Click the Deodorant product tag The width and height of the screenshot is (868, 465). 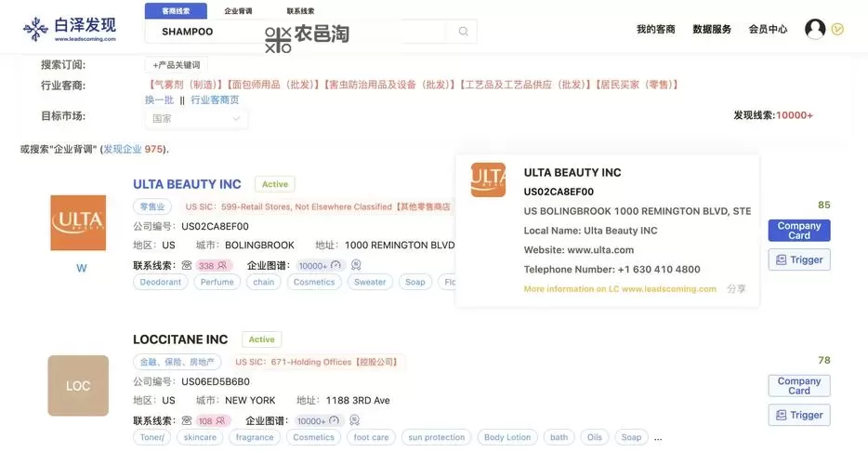click(x=161, y=282)
